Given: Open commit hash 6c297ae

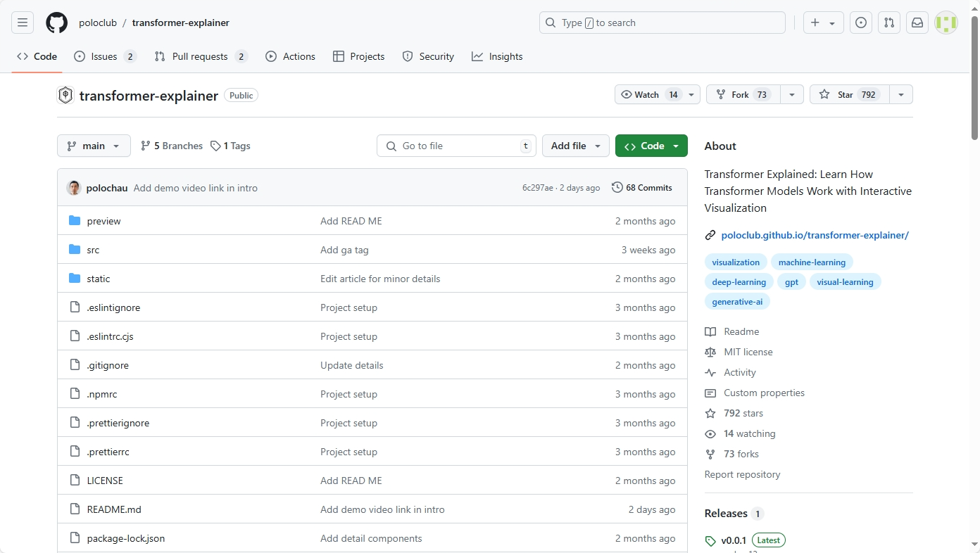Looking at the screenshot, I should (x=538, y=188).
